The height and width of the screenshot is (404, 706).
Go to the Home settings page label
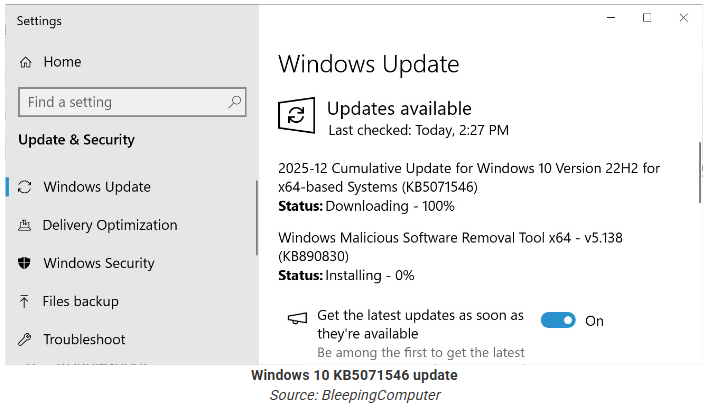coord(62,62)
